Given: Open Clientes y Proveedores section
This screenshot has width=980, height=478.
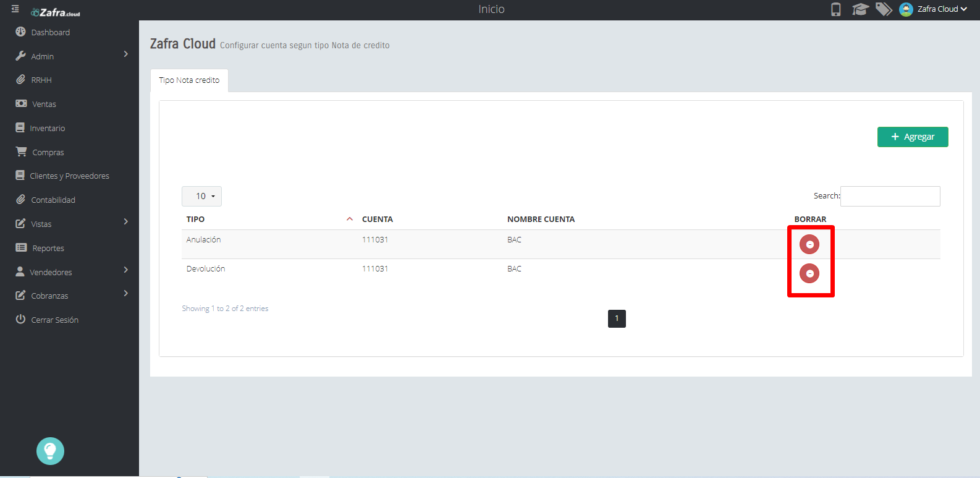Looking at the screenshot, I should click(x=69, y=176).
